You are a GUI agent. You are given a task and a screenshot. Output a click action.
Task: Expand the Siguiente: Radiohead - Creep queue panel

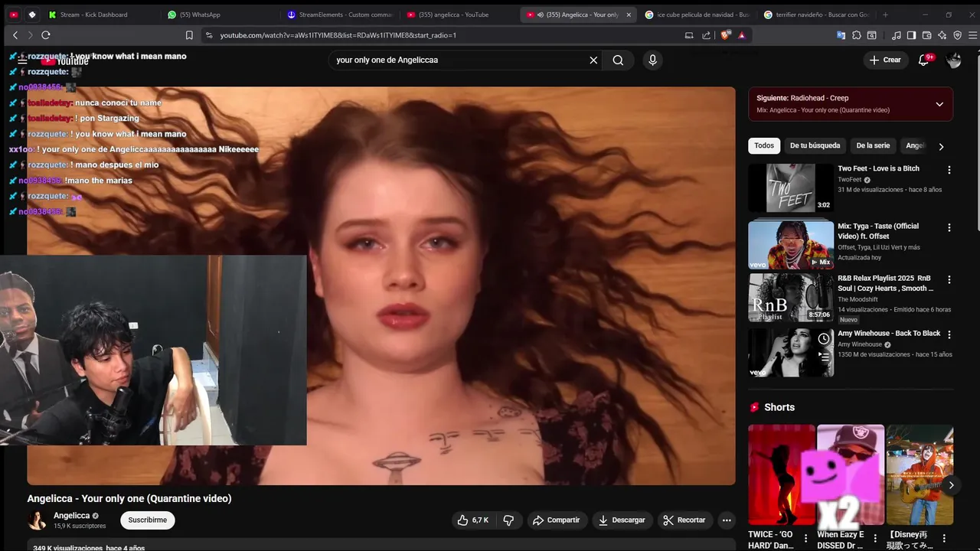pos(939,104)
